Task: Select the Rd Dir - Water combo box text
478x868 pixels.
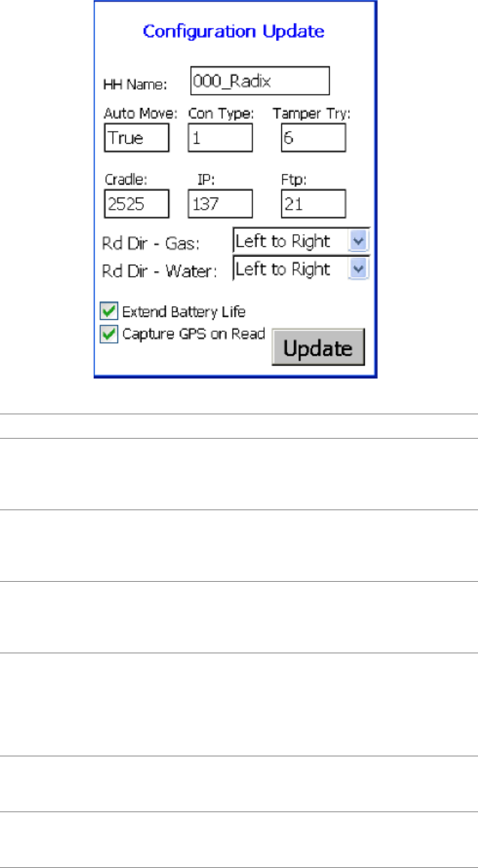Action: point(292,269)
